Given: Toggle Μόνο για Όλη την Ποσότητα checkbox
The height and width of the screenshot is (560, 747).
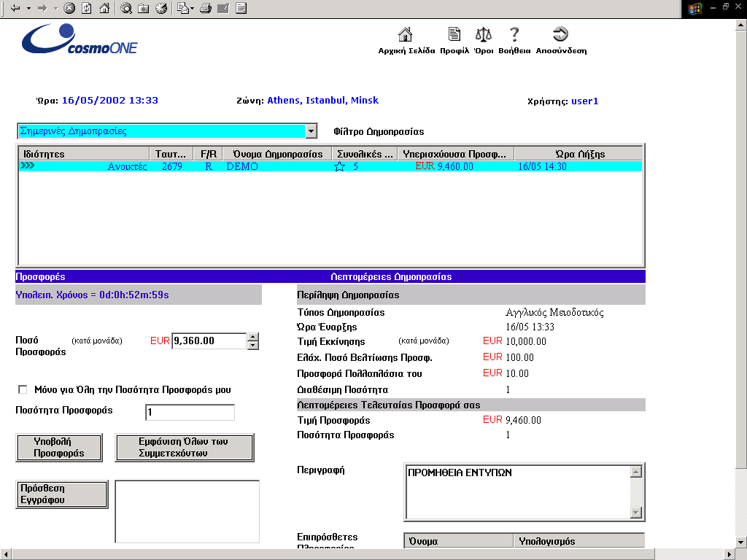Looking at the screenshot, I should click(23, 389).
